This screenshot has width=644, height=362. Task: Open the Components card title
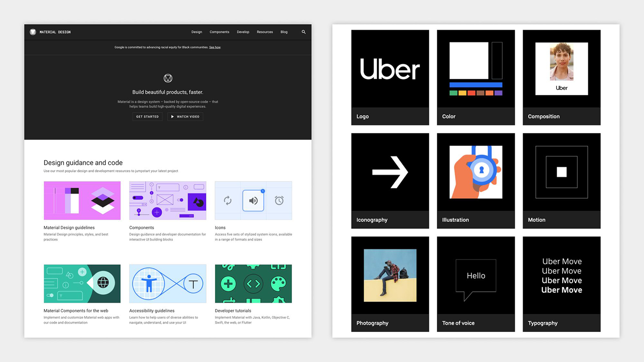141,228
